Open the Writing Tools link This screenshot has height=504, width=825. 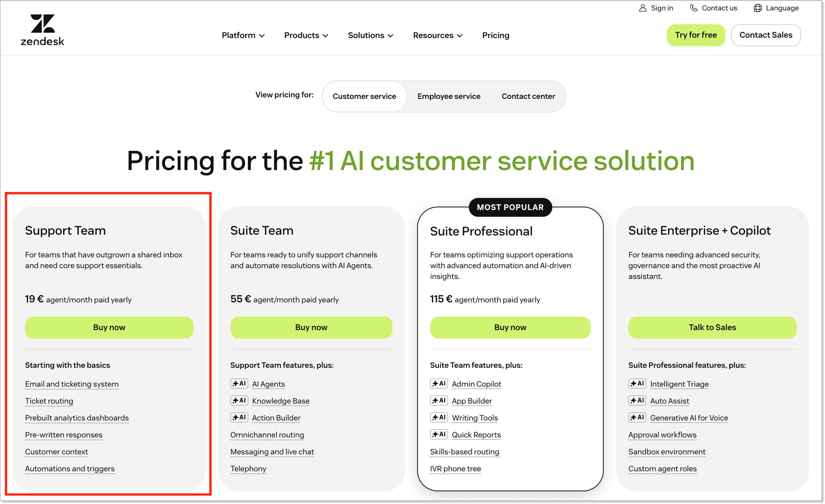(x=475, y=418)
